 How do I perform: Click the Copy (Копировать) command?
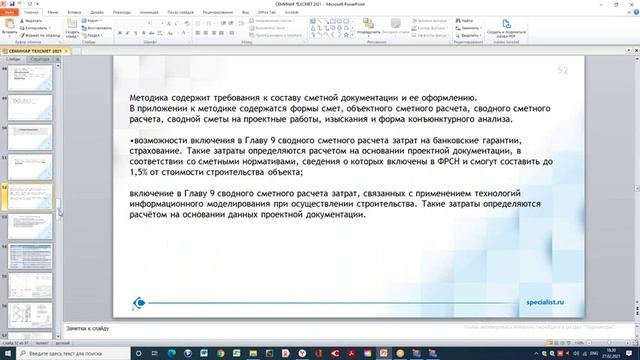pos(35,28)
